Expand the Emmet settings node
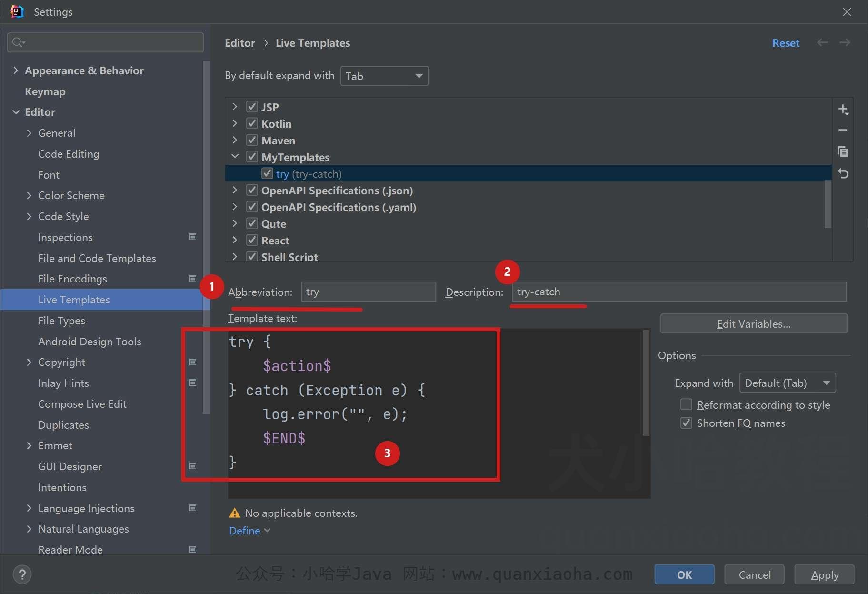 [29, 445]
